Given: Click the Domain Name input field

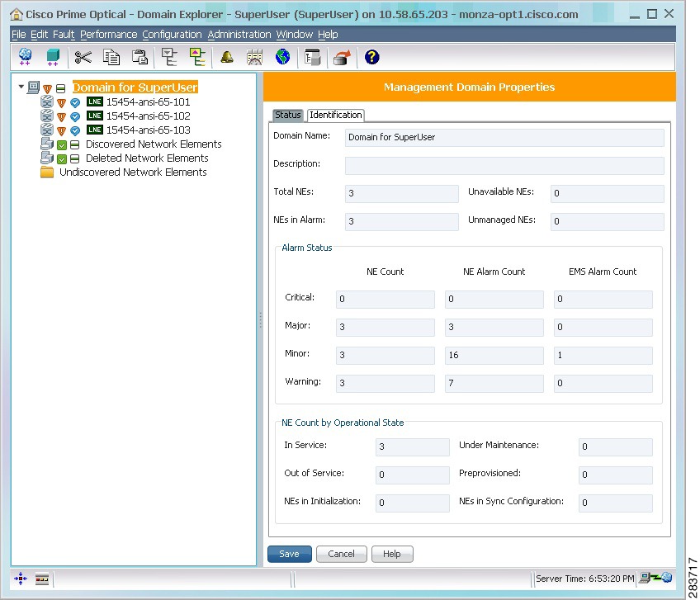Looking at the screenshot, I should [504, 138].
